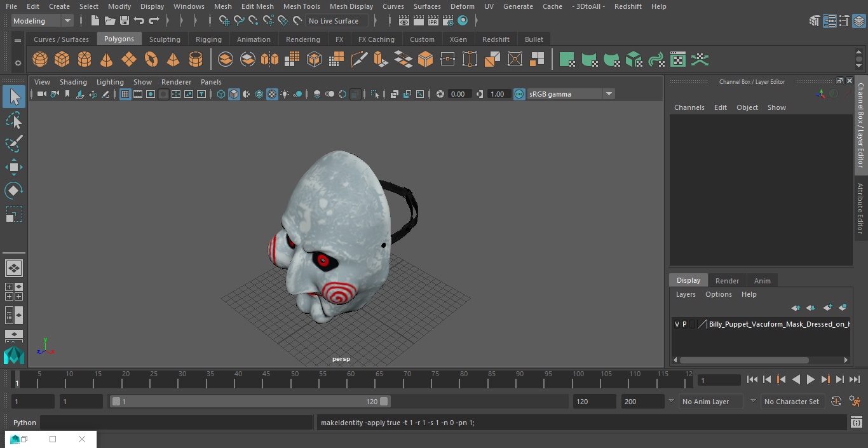
Task: Toggle the viewport grid display
Action: 125,94
